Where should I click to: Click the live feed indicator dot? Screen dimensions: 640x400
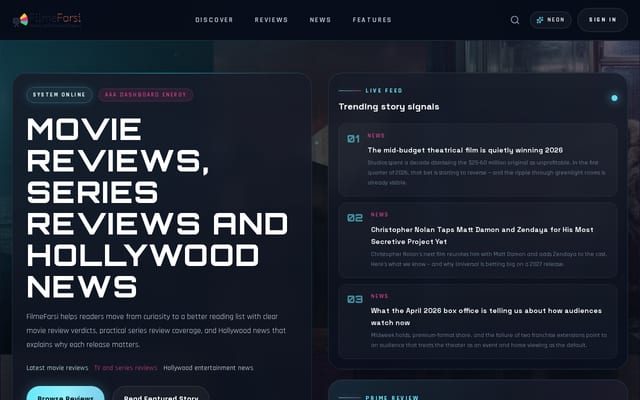pyautogui.click(x=614, y=98)
